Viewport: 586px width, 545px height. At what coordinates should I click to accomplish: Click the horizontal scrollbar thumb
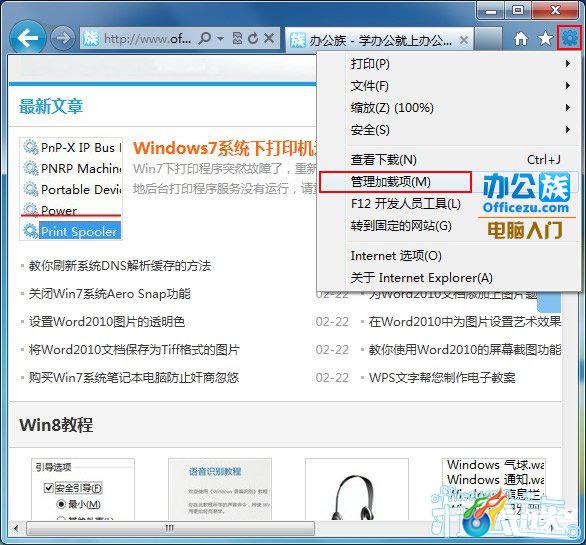click(170, 528)
